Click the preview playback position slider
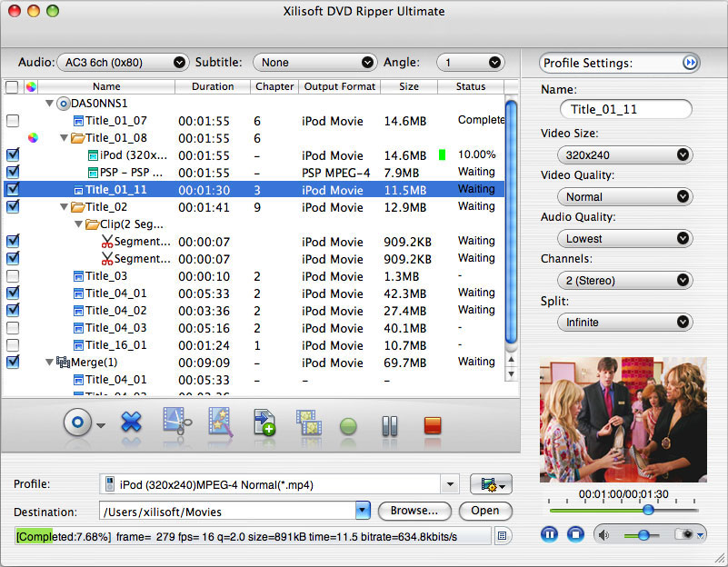Screen dimensions: 728x567 pyautogui.click(x=648, y=510)
